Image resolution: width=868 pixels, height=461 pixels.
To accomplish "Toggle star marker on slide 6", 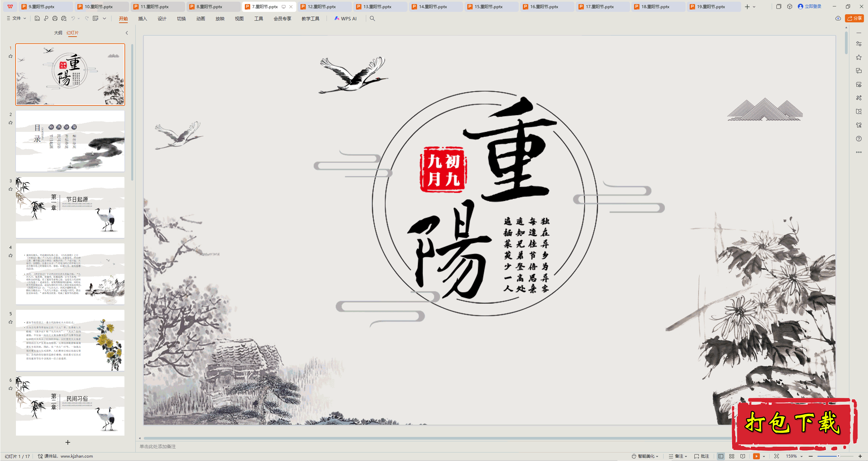I will click(x=11, y=388).
